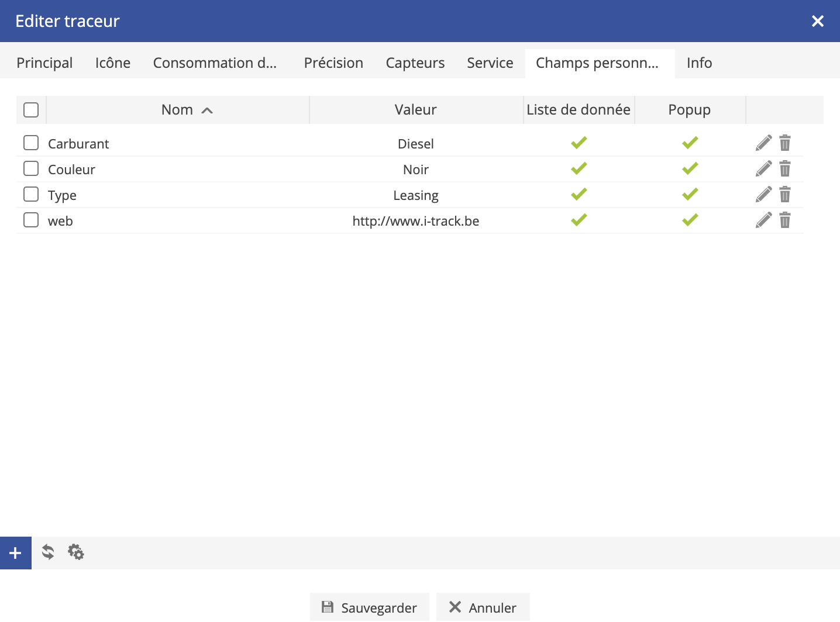This screenshot has width=840, height=622.
Task: Click Annuler to cancel editing
Action: [483, 608]
